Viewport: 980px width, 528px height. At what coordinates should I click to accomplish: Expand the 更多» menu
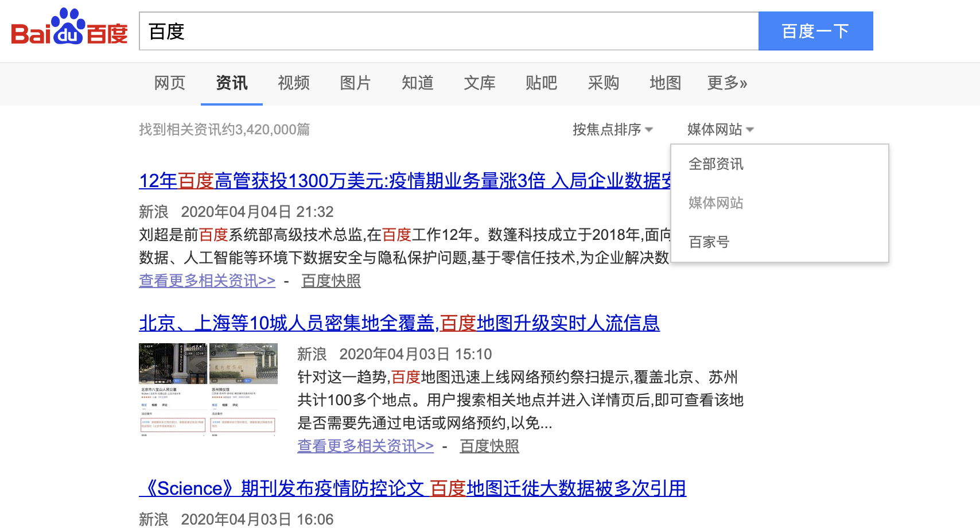(728, 83)
